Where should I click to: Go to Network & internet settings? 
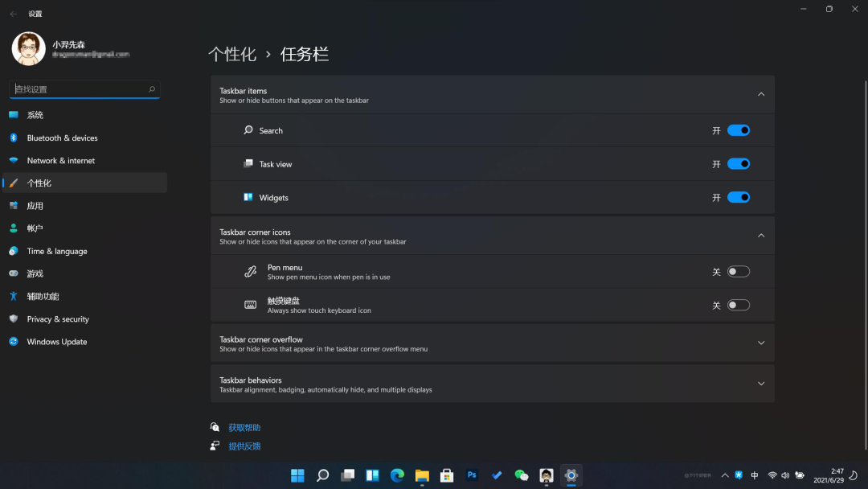[84, 160]
